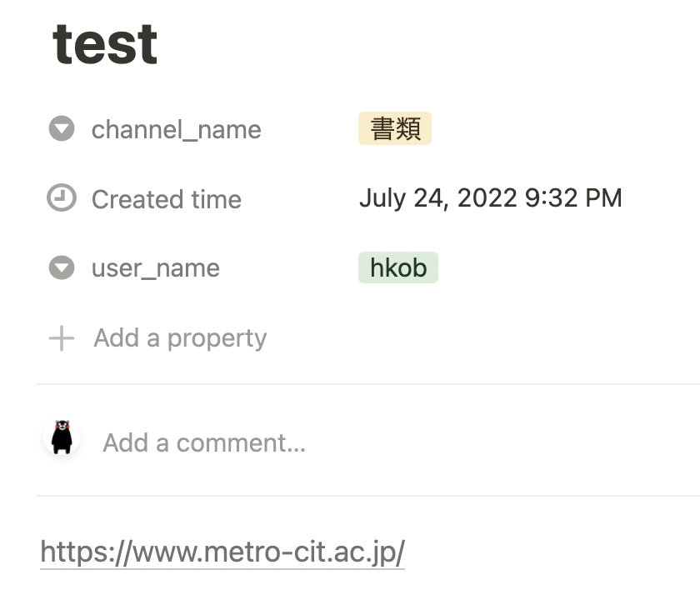Screen dimensions: 700x605
Task: Select the green hkob tag
Action: click(398, 267)
